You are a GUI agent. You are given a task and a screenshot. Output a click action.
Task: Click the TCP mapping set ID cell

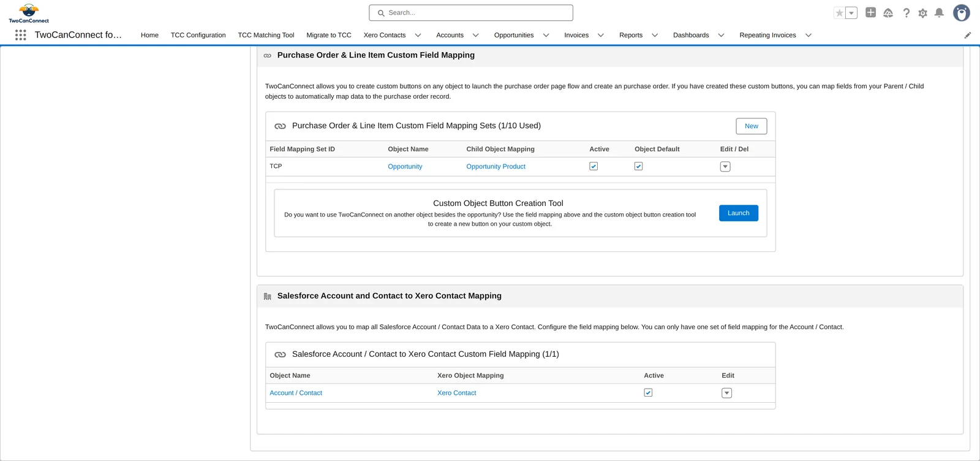276,166
